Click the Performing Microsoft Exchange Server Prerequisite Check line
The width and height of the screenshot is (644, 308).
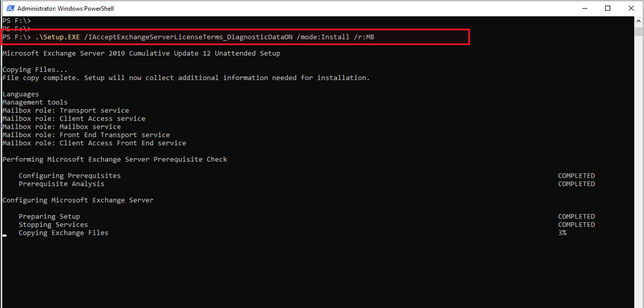pos(114,159)
